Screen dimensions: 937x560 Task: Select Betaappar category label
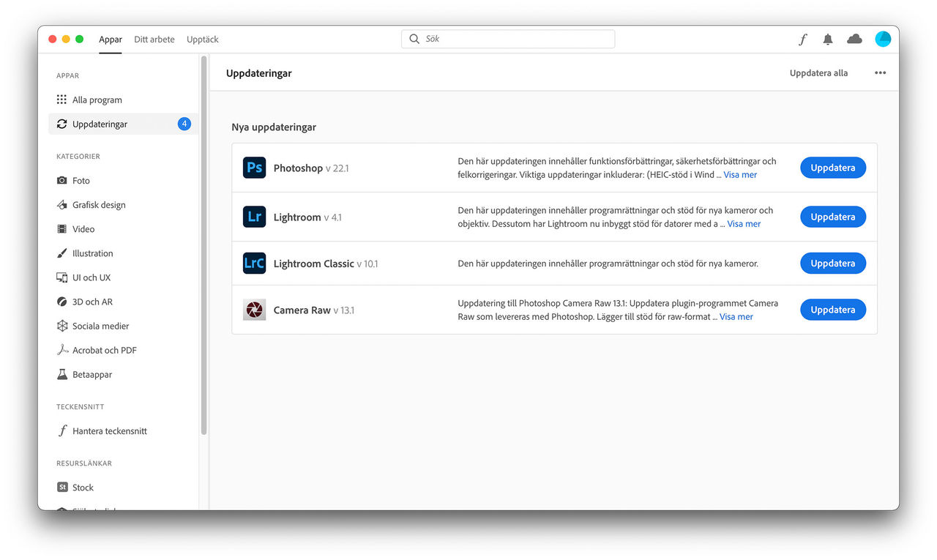tap(92, 374)
